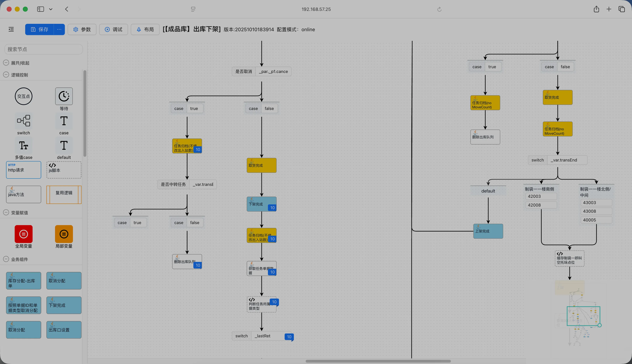Collapse the 逻辑控制 section
632x364 pixels.
(6, 75)
